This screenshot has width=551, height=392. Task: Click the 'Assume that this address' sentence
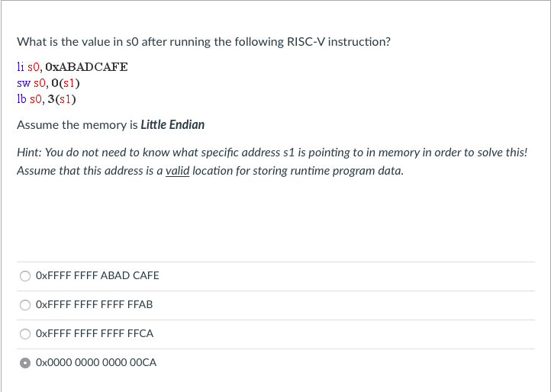tap(210, 171)
